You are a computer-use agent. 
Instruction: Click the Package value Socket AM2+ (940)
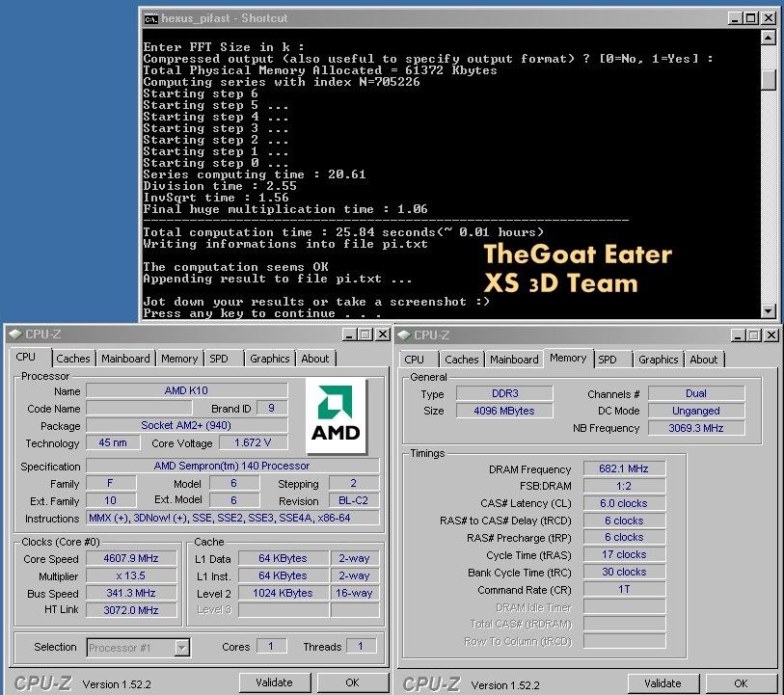[x=186, y=425]
